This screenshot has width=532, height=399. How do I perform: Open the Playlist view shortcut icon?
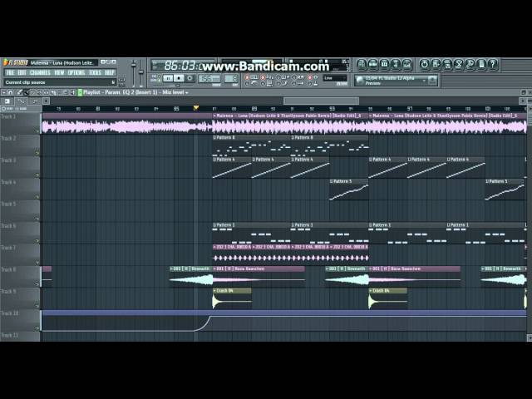(362, 64)
